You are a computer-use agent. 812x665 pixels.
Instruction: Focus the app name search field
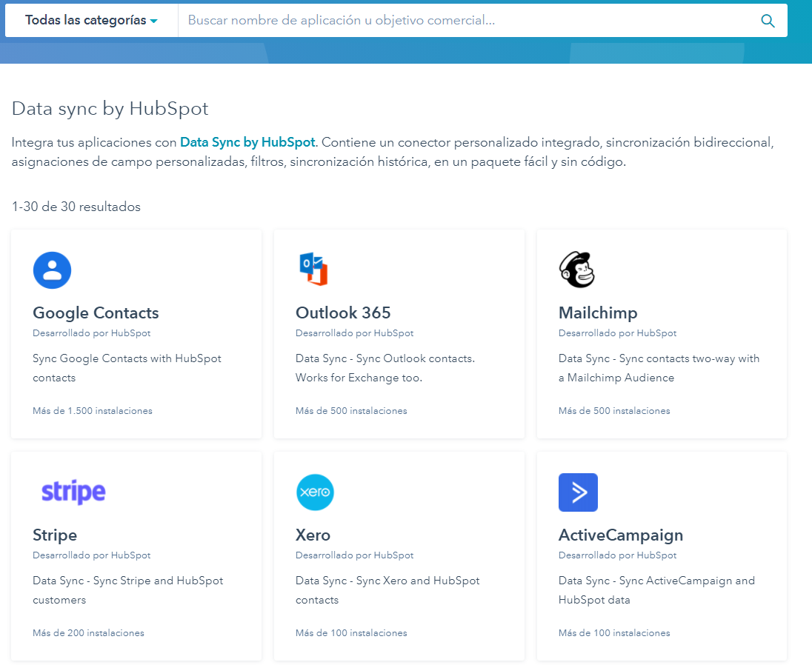pos(466,20)
